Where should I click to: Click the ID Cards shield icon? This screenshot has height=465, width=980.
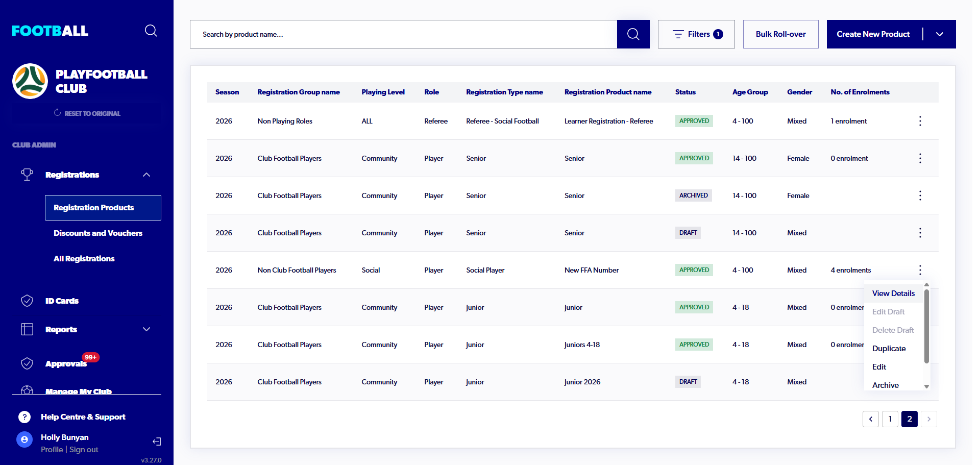(x=27, y=301)
